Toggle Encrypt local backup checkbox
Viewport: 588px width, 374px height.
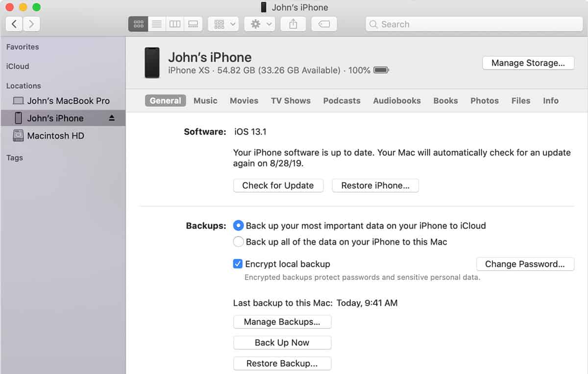[238, 264]
